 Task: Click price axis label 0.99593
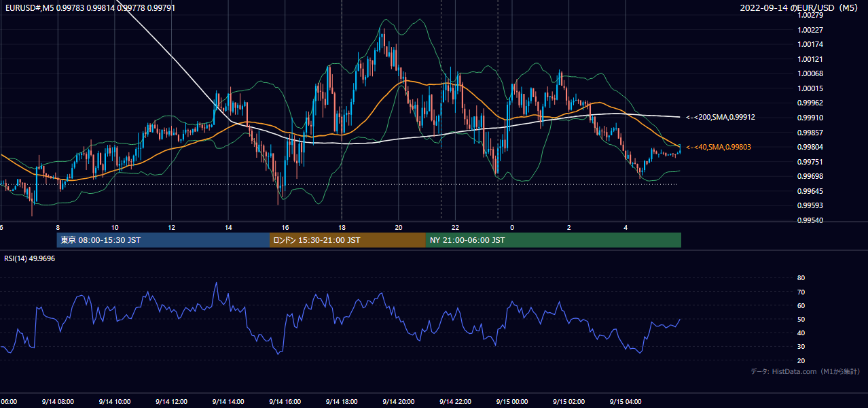coord(811,205)
